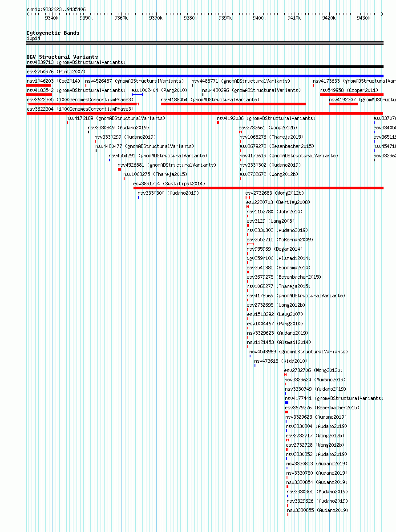The width and height of the screenshot is (396, 532).
Task: Click nsv3330303 (Audano2019) variant label
Action: pyautogui.click(x=277, y=230)
